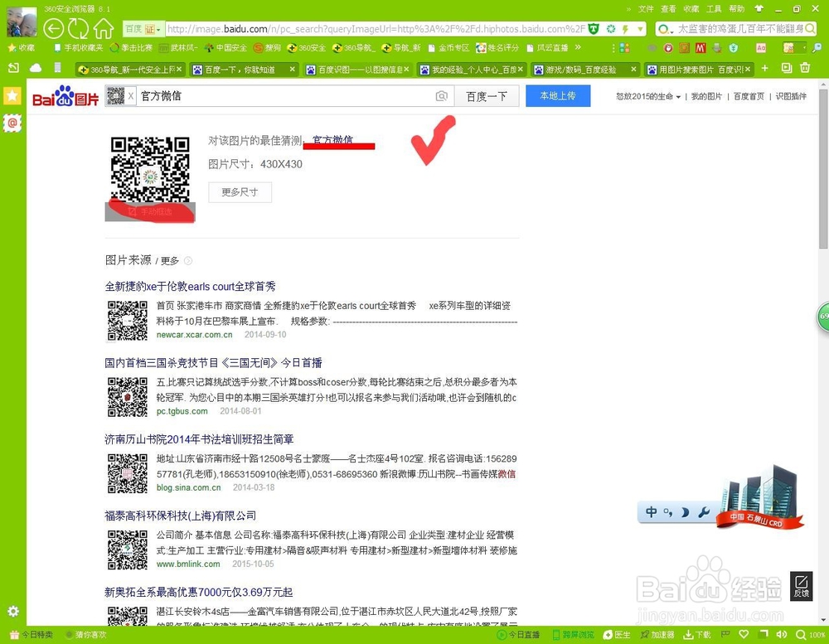Viewport: 829px width, 644px height.
Task: Click 跨屏浏览 in the status bar
Action: pyautogui.click(x=573, y=635)
